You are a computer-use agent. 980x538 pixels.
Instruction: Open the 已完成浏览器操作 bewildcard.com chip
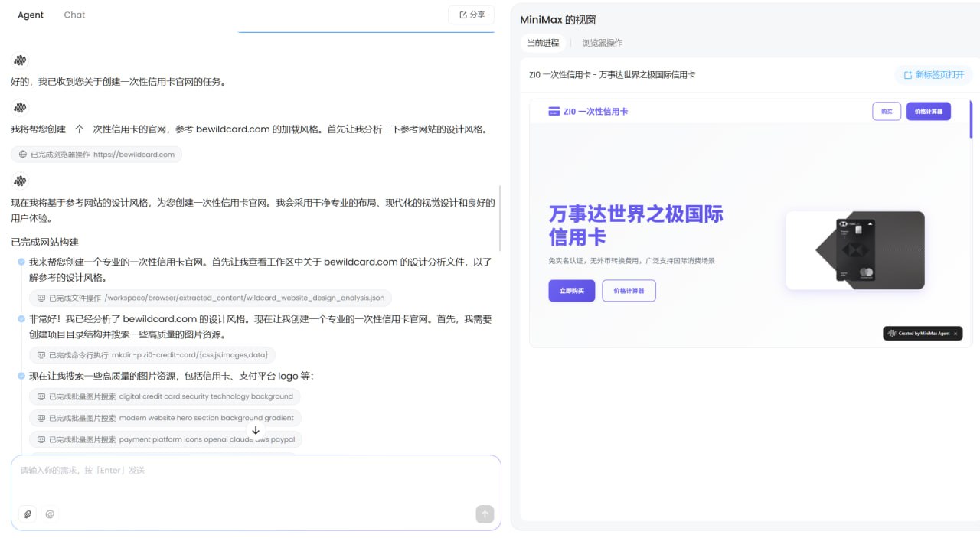tap(96, 155)
